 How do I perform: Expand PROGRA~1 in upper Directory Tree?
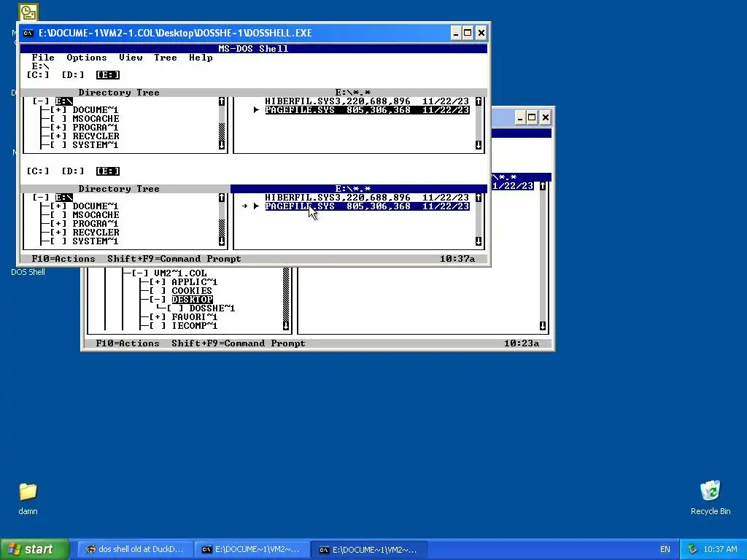tap(58, 128)
